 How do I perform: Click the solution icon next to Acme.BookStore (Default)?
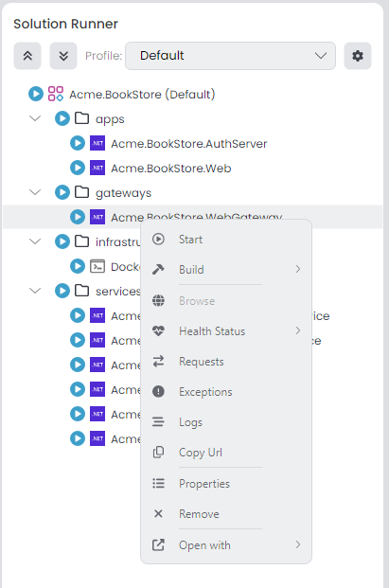coord(56,94)
